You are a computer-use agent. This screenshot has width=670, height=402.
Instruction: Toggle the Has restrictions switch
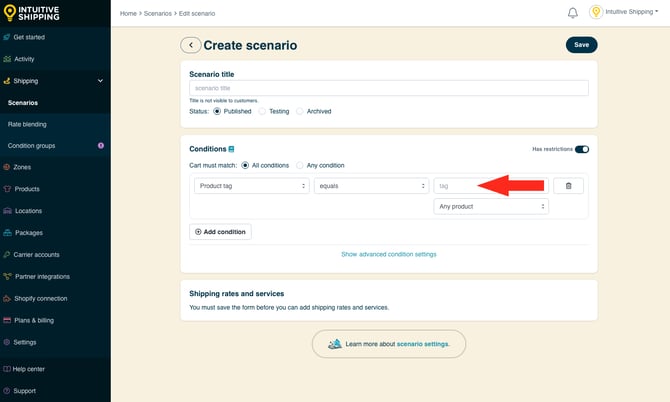pos(581,149)
